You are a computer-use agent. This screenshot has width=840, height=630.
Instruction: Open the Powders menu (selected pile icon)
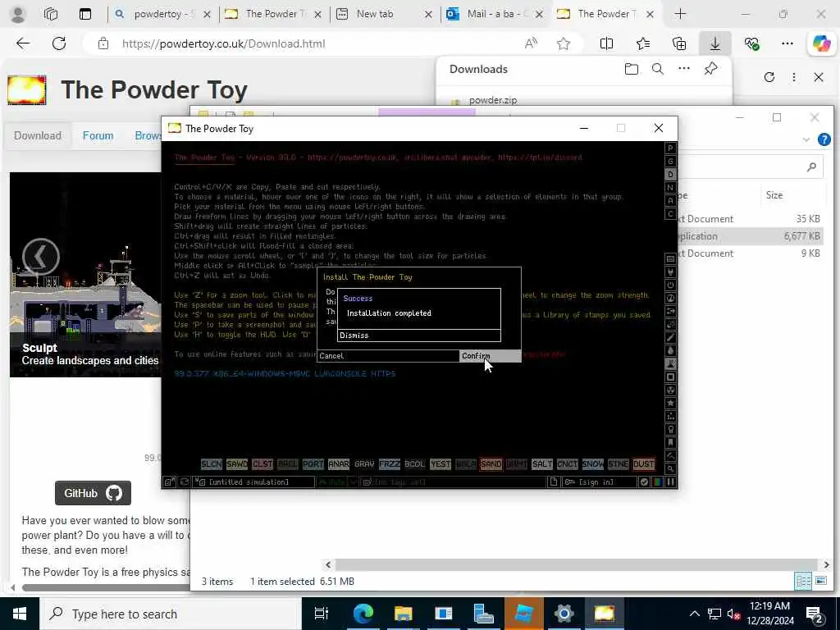tap(670, 363)
